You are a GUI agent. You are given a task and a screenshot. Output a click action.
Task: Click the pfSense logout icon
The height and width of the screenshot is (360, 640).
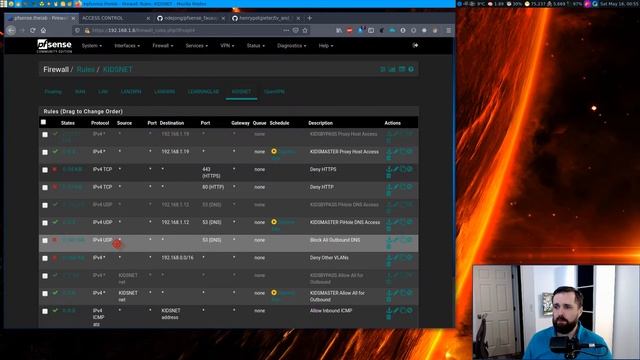pyautogui.click(x=415, y=45)
